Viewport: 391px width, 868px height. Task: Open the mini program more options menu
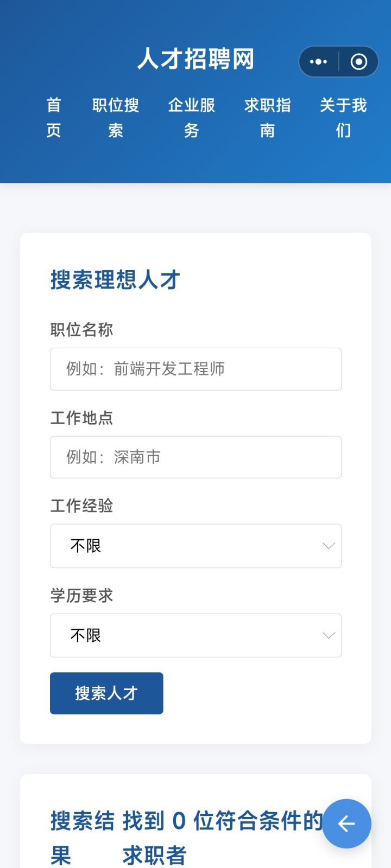pos(319,62)
